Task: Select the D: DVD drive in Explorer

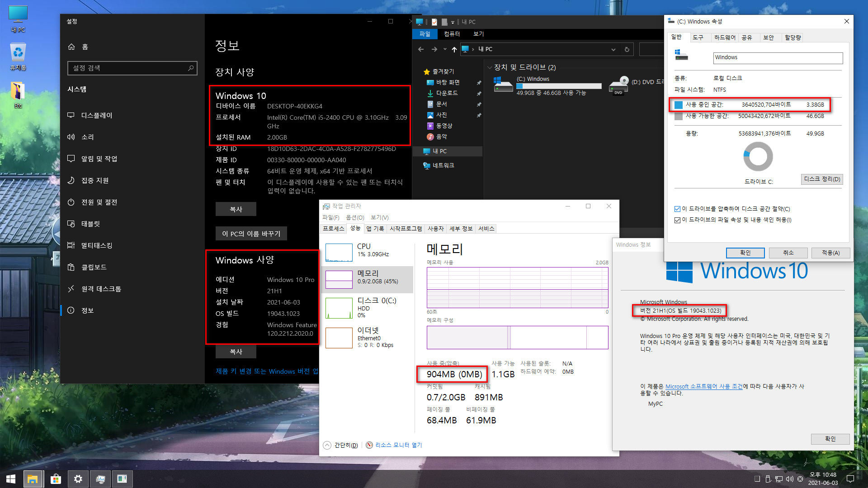Action: 637,85
